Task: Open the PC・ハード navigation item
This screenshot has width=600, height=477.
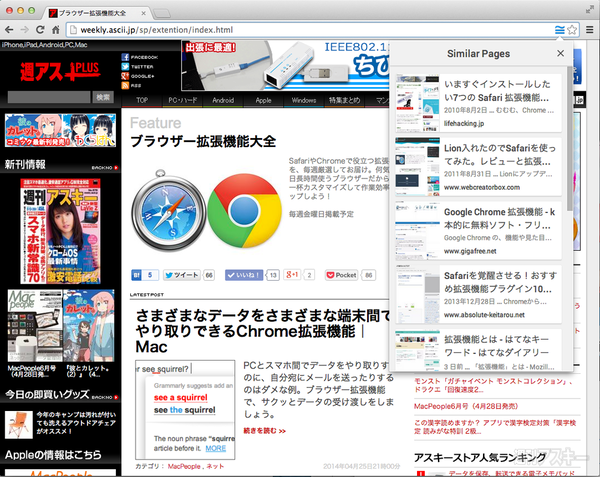Action: tap(183, 100)
